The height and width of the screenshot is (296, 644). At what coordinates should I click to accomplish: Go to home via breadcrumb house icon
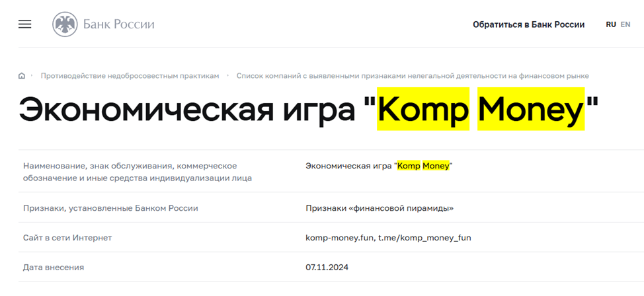(x=22, y=76)
